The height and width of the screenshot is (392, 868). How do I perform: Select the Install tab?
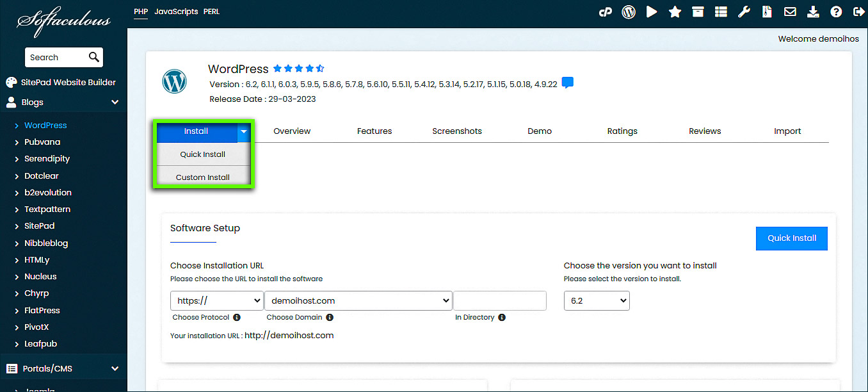point(197,131)
